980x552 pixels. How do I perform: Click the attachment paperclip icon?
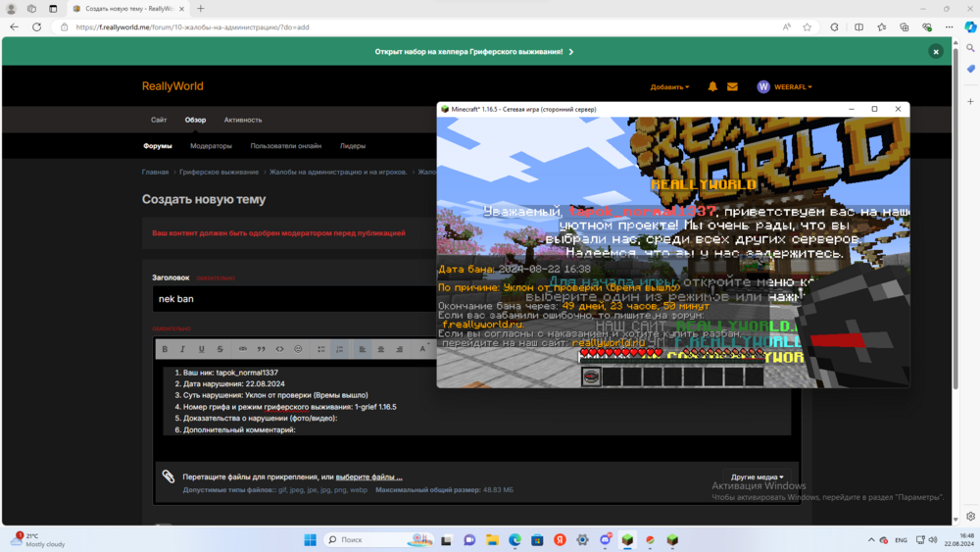point(169,477)
